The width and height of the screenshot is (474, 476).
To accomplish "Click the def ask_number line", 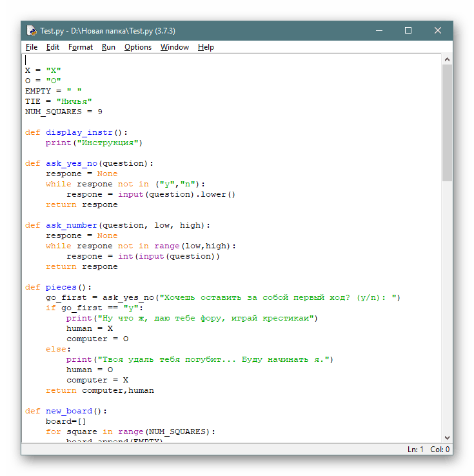I will pos(117,225).
